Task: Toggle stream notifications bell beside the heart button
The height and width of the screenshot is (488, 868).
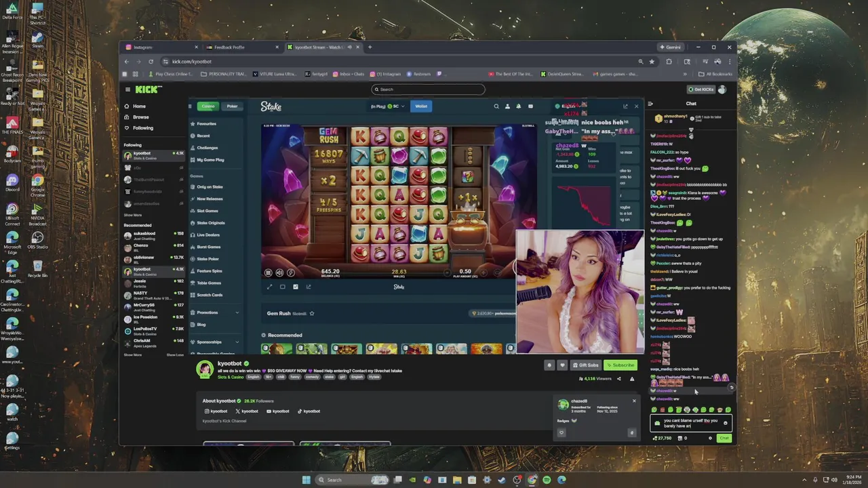Action: pyautogui.click(x=549, y=365)
